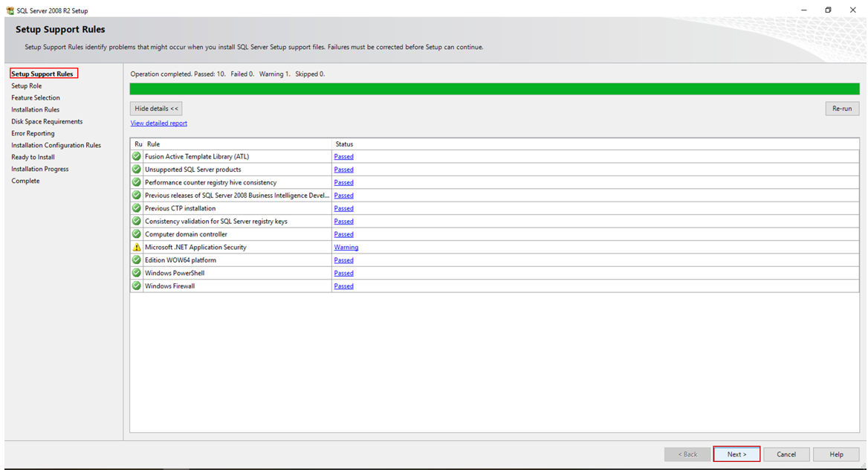The image size is (868, 470).
Task: Open Passed status for Unsupported SQL Server products
Action: click(344, 170)
